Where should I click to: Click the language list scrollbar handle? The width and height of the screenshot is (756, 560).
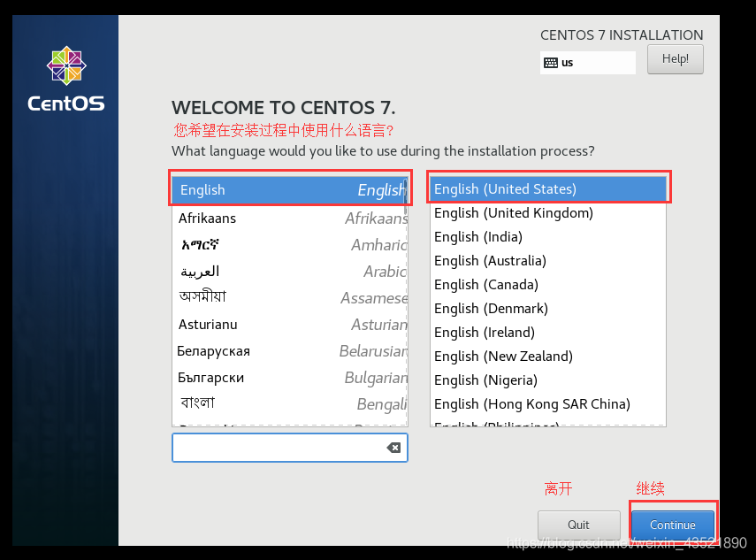(406, 196)
